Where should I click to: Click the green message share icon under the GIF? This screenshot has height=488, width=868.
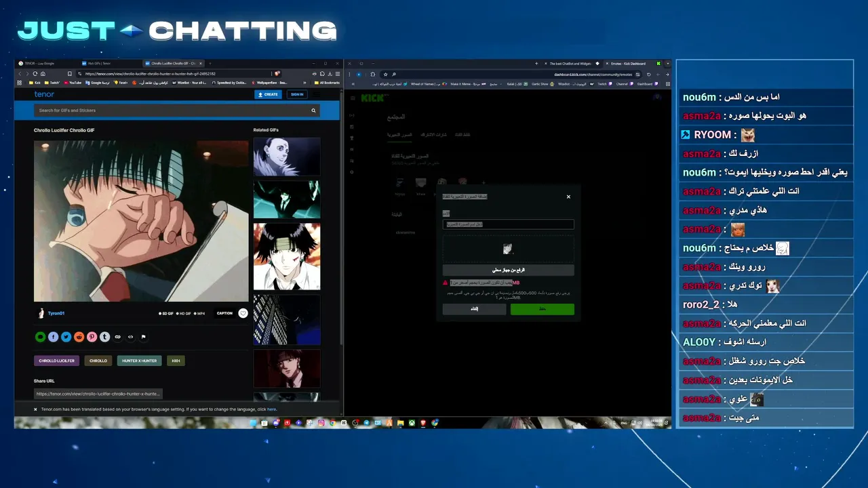[41, 337]
